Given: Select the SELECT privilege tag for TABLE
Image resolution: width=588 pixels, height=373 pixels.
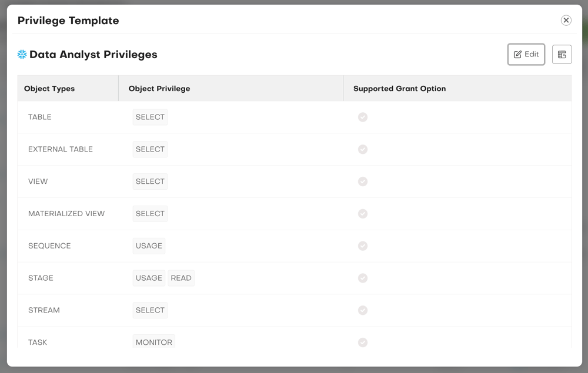Looking at the screenshot, I should point(150,117).
